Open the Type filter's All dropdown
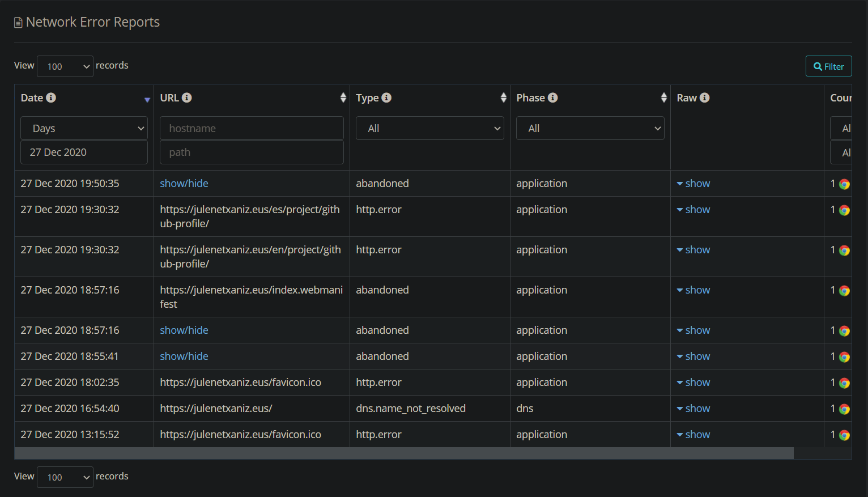Screen dimensions: 868x497 point(429,128)
